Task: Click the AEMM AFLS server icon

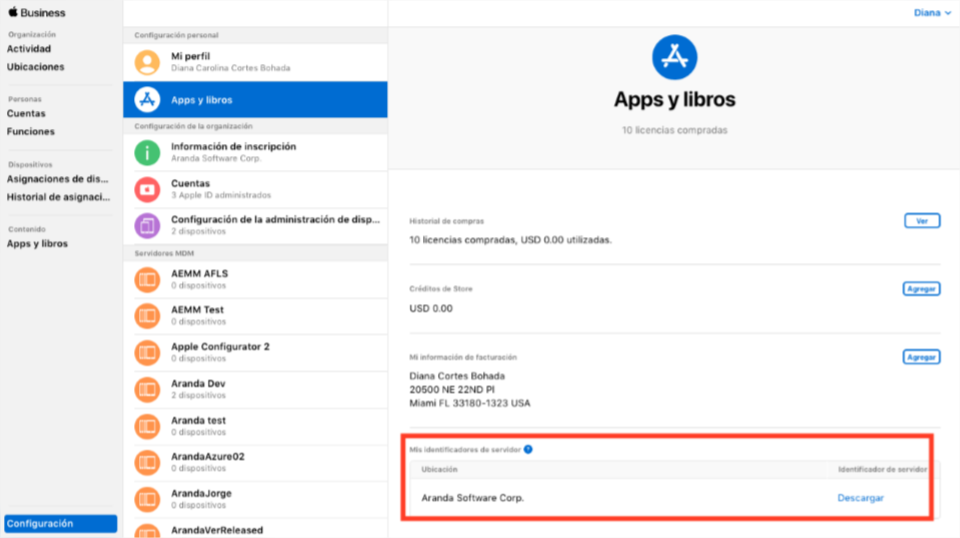Action: click(147, 280)
